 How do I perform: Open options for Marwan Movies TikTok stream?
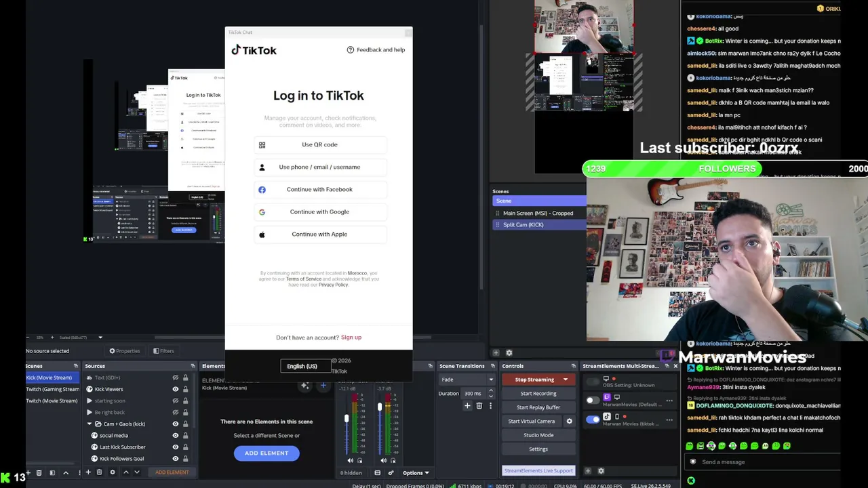click(669, 420)
